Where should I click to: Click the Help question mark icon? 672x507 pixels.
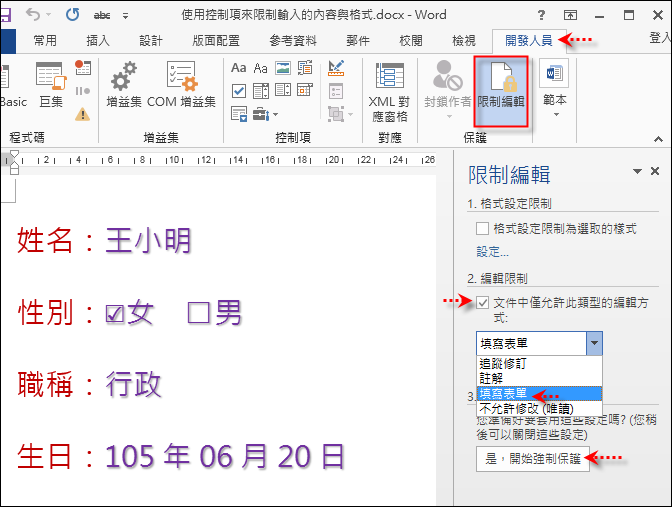pyautogui.click(x=541, y=15)
